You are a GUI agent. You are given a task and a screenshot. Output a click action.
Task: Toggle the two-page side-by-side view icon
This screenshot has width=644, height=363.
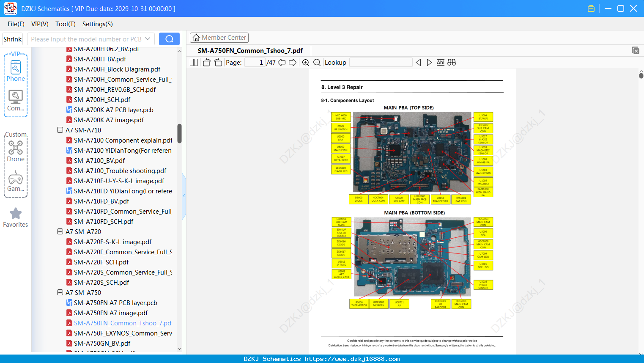[194, 62]
